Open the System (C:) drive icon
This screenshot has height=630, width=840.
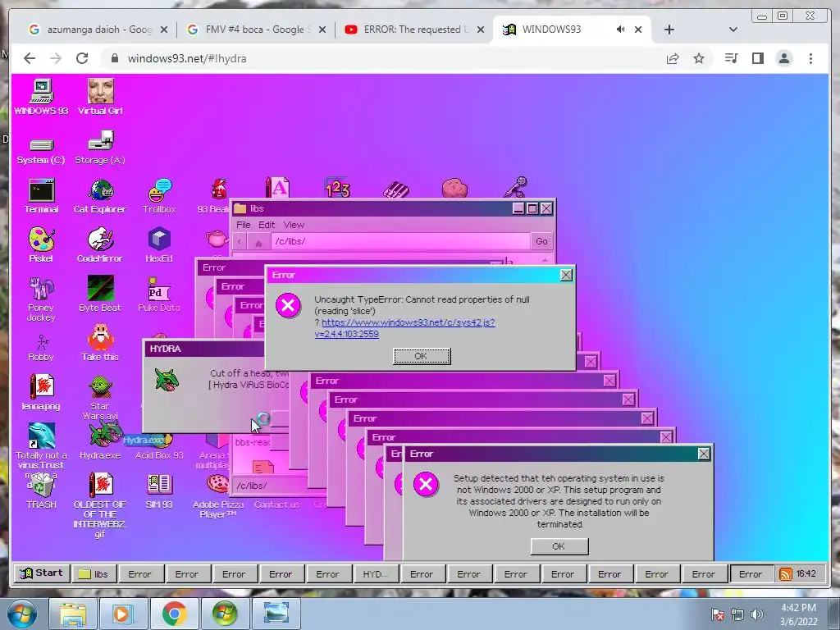[41, 152]
